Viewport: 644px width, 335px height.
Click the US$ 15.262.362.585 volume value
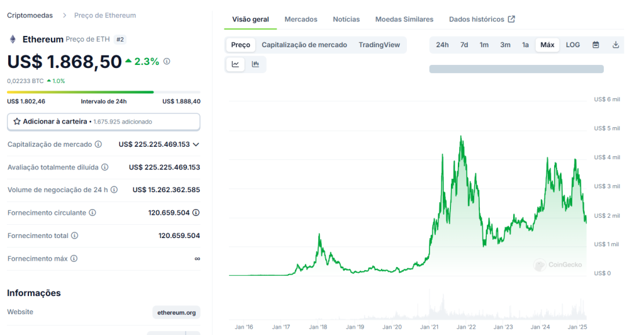[166, 190]
